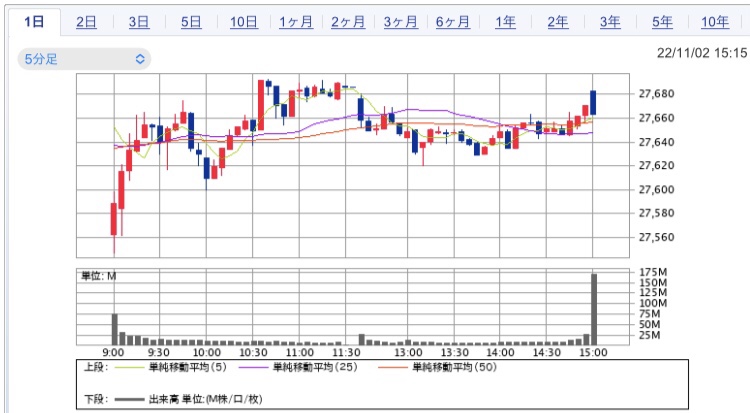The height and width of the screenshot is (413, 750).
Task: Switch to the 2日 tab
Action: pos(86,22)
